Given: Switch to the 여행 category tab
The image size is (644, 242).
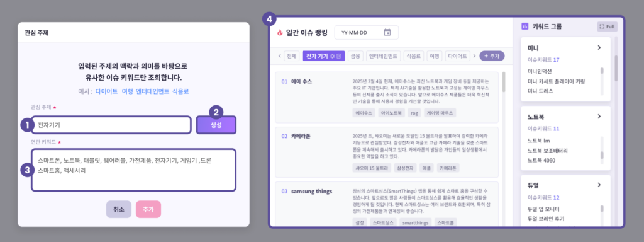Looking at the screenshot, I should 434,56.
